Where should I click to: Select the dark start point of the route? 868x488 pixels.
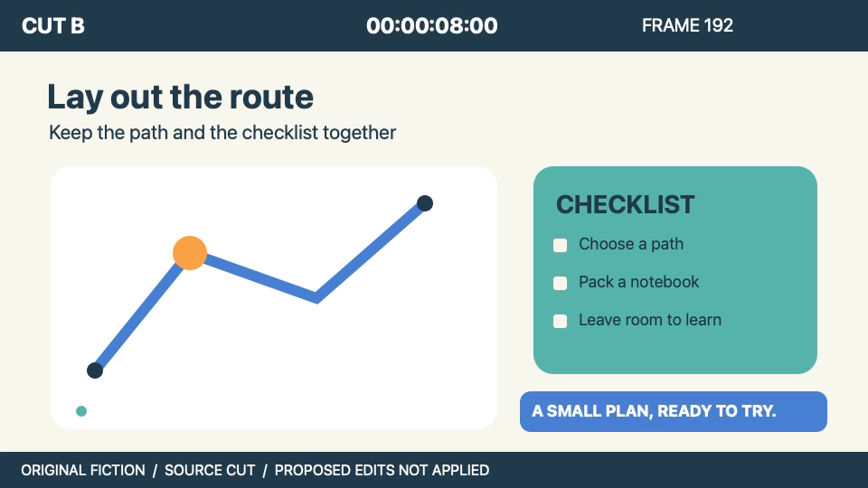coord(95,371)
